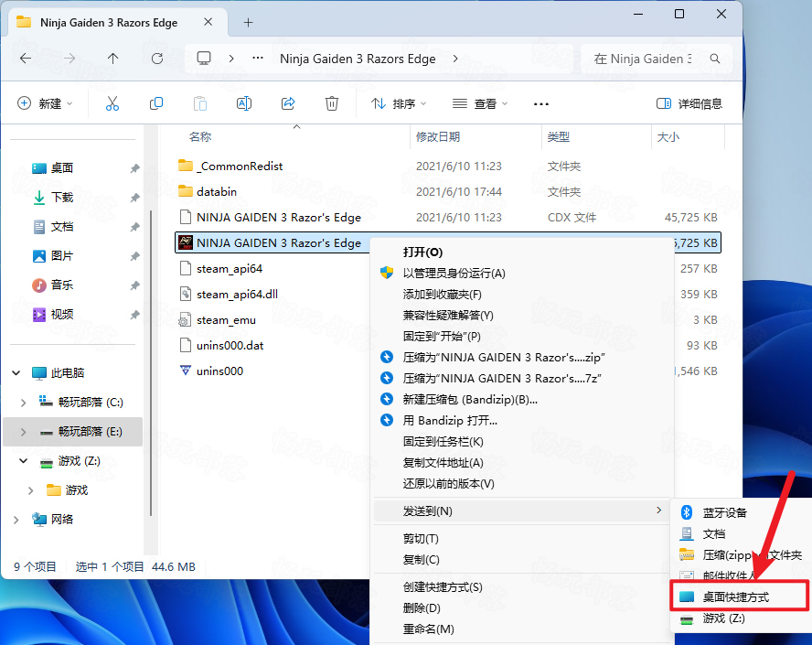Toggle the Details pane (详细信息) button
812x645 pixels.
tap(689, 103)
